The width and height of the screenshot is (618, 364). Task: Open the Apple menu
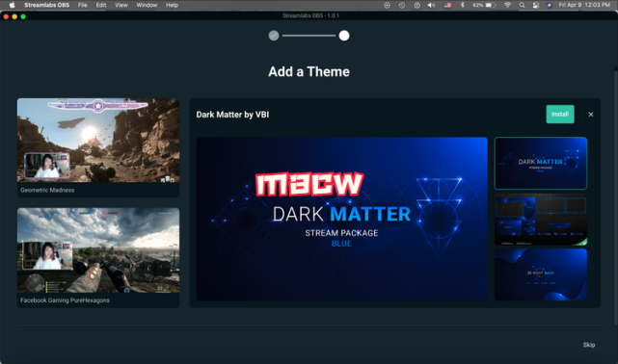click(12, 5)
